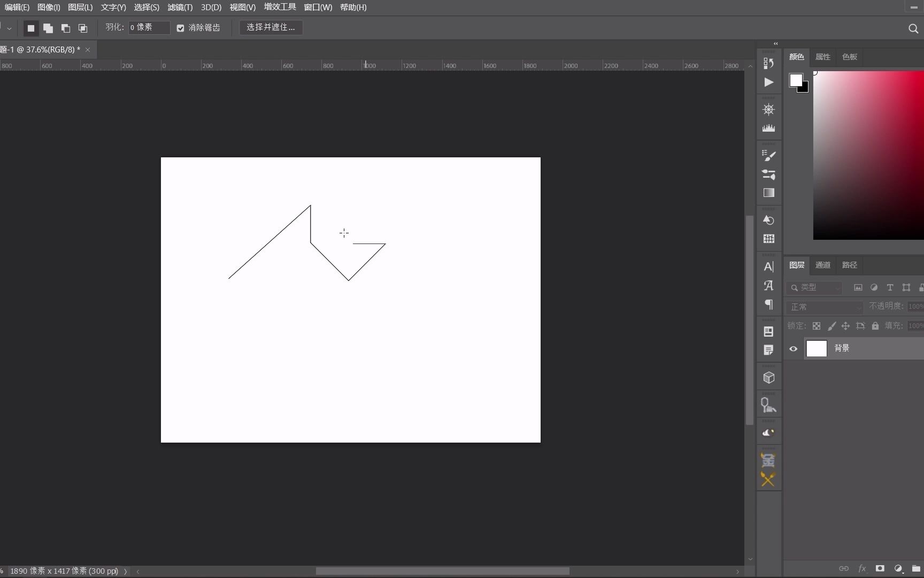
Task: Click the 背景 layer thumbnail
Action: point(816,348)
